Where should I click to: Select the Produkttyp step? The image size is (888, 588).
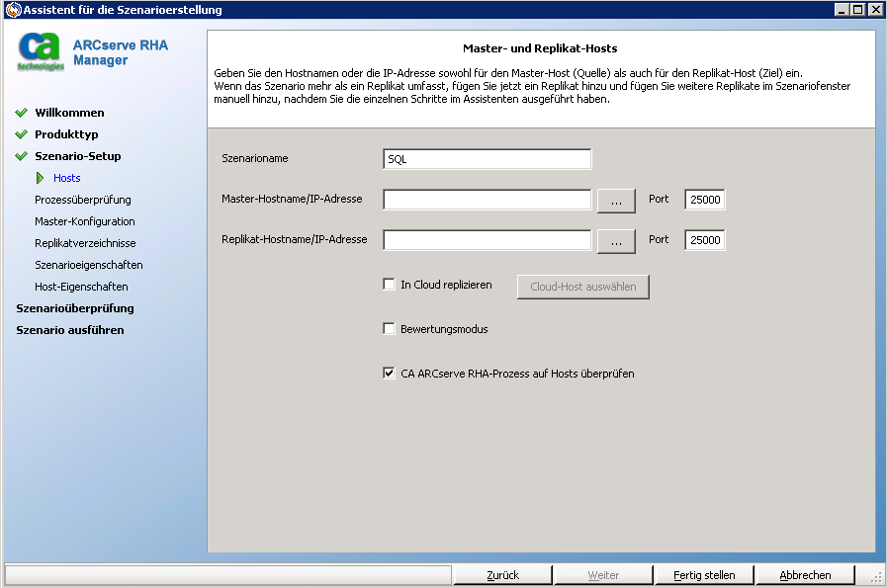pyautogui.click(x=66, y=134)
